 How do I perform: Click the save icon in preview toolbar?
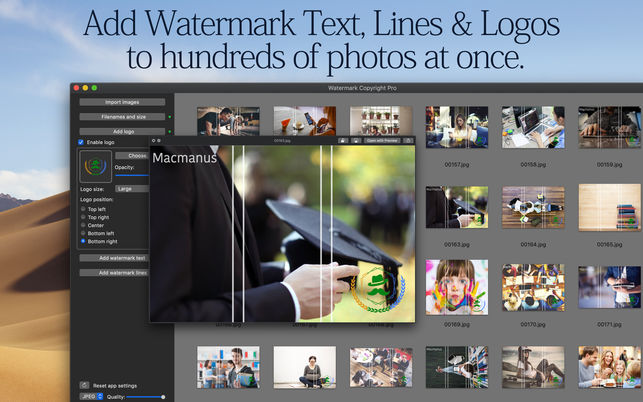356,141
